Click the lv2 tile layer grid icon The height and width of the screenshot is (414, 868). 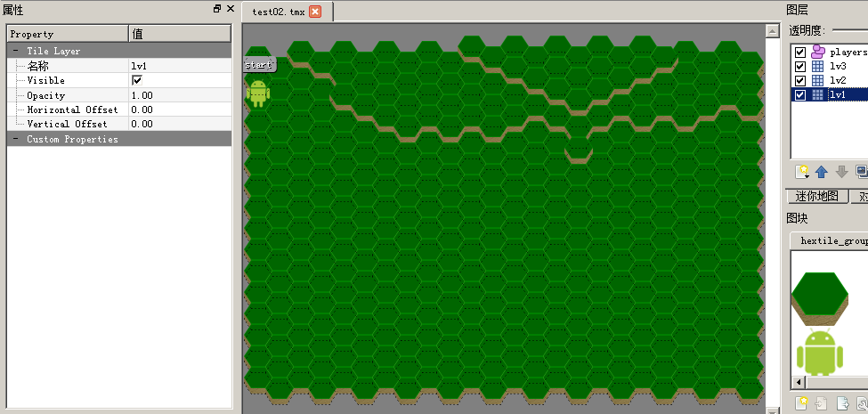pos(817,81)
